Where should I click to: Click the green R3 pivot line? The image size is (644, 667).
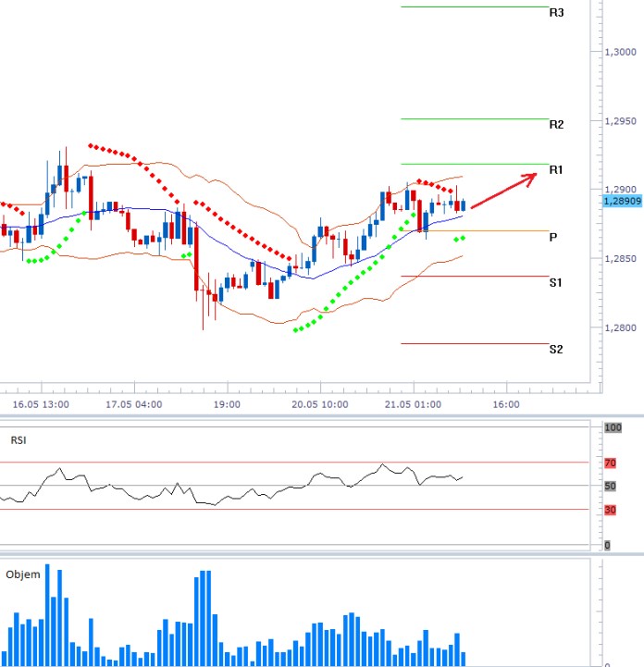pyautogui.click(x=475, y=6)
